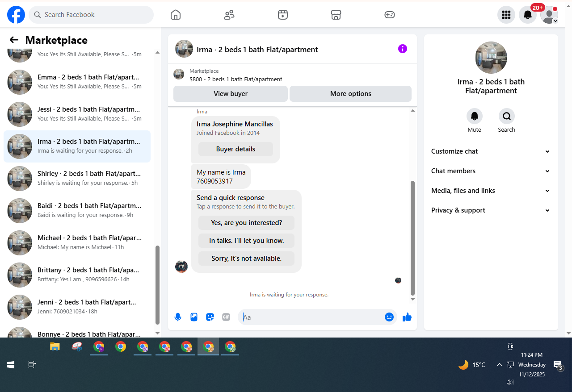Open Jenni's conversation in the list
This screenshot has width=572, height=392.
[77, 307]
